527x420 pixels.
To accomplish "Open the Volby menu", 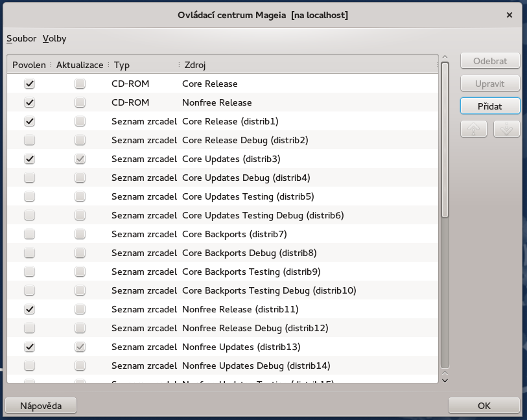I will pyautogui.click(x=54, y=39).
